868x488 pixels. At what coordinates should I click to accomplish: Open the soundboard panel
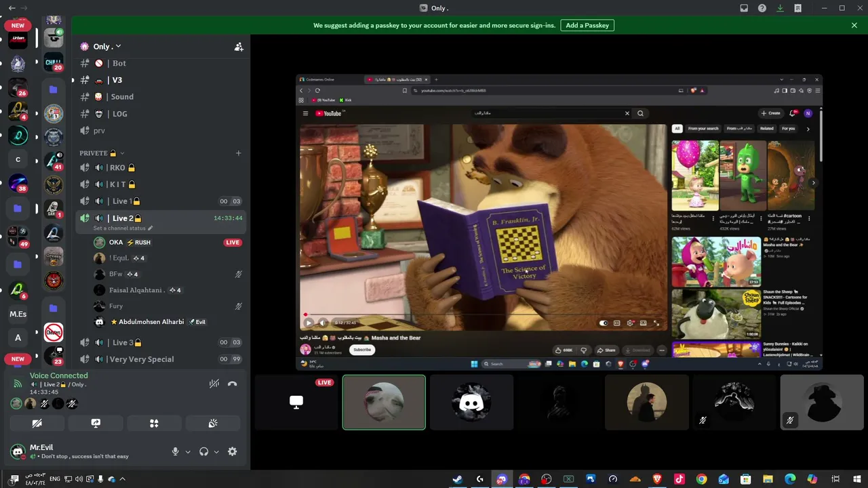click(212, 423)
